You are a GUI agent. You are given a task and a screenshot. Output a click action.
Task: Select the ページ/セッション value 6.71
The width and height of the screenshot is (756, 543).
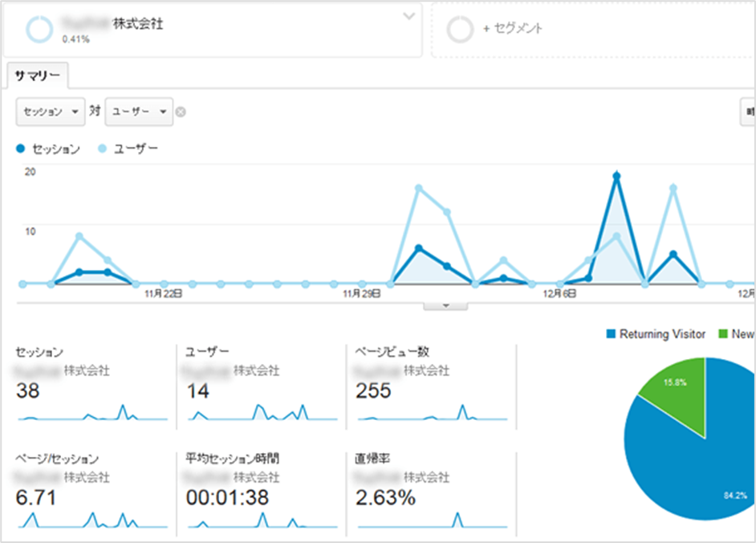[x=36, y=498]
